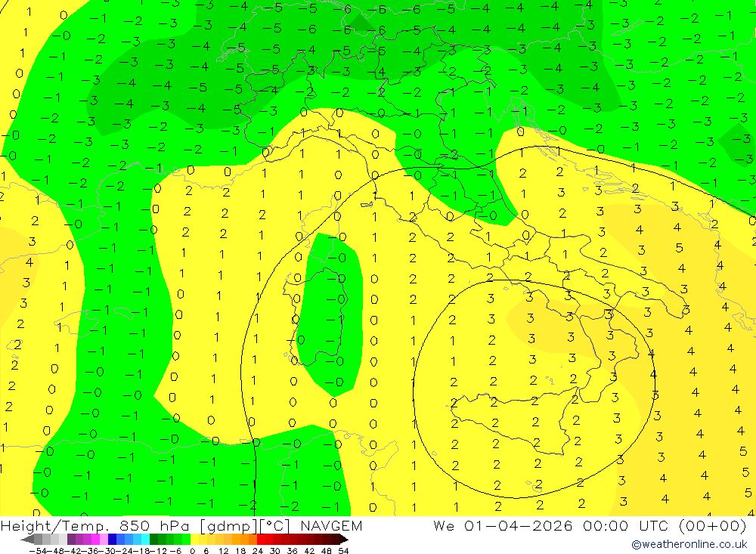Click the '54' legend label at scale end
756x554 pixels.
pyautogui.click(x=343, y=551)
